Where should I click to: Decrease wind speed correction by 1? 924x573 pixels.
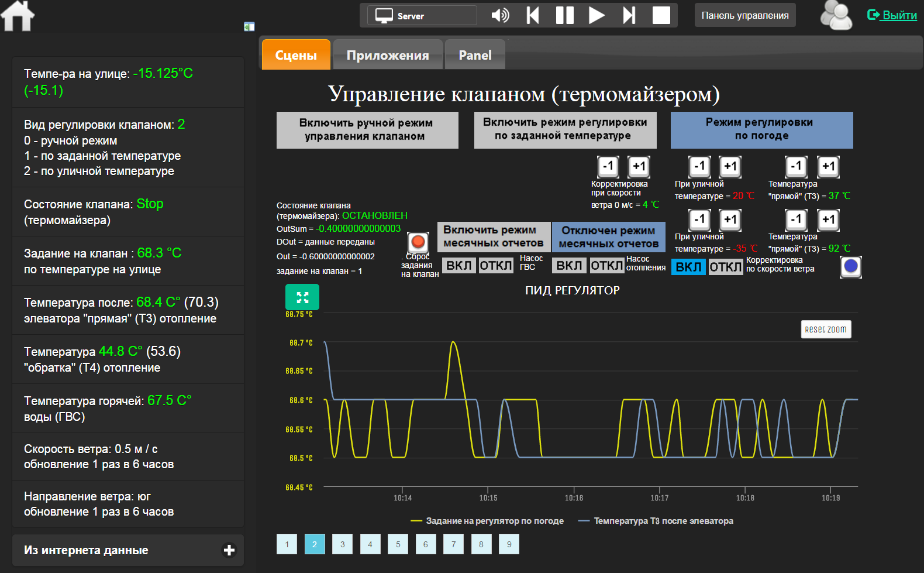click(x=608, y=166)
